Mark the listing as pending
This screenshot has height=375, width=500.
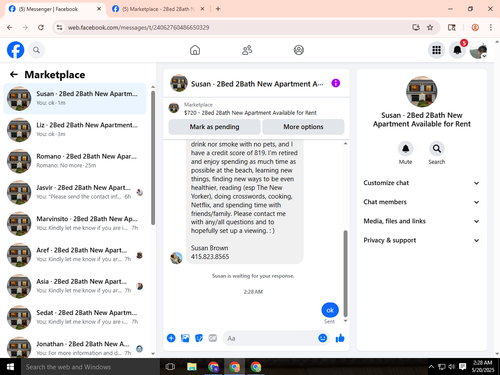(214, 127)
